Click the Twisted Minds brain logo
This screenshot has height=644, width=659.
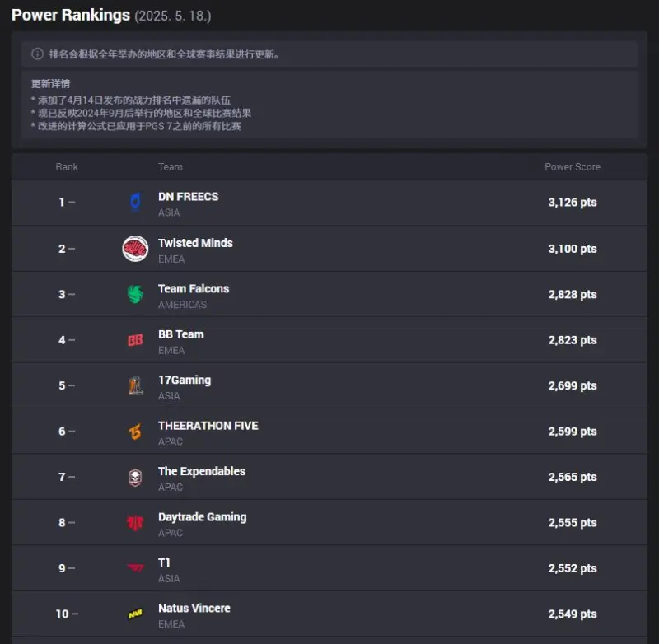135,248
